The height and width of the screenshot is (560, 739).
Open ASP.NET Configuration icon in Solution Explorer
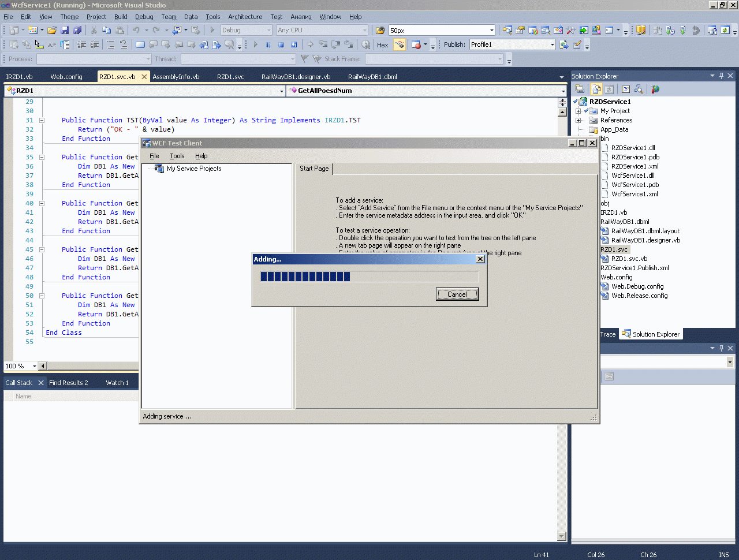[x=655, y=89]
